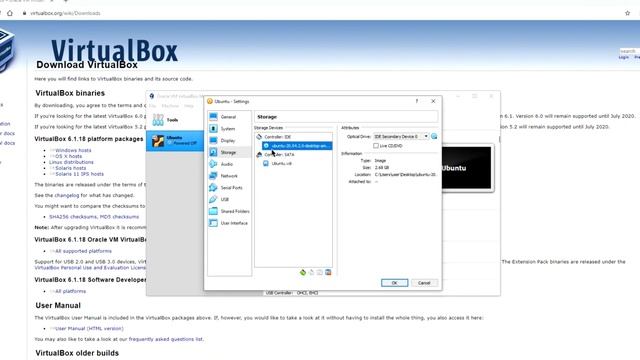The image size is (640, 360).
Task: Open the Network settings category
Action: [229, 176]
